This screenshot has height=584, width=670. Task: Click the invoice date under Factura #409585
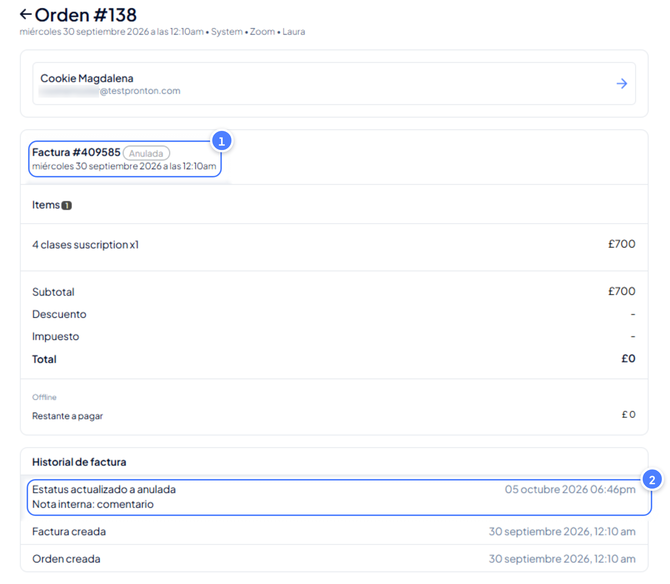(124, 166)
